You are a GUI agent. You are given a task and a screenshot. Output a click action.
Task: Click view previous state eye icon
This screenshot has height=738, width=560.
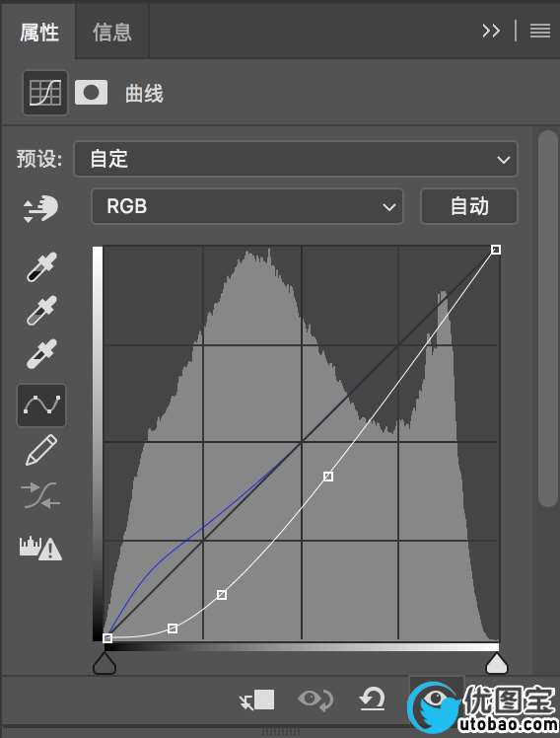(x=315, y=700)
